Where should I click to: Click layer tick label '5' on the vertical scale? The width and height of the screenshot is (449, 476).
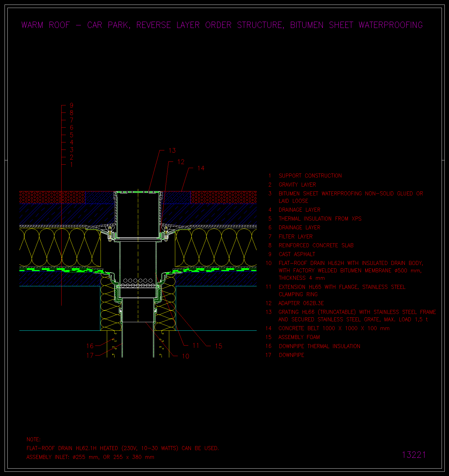[72, 135]
